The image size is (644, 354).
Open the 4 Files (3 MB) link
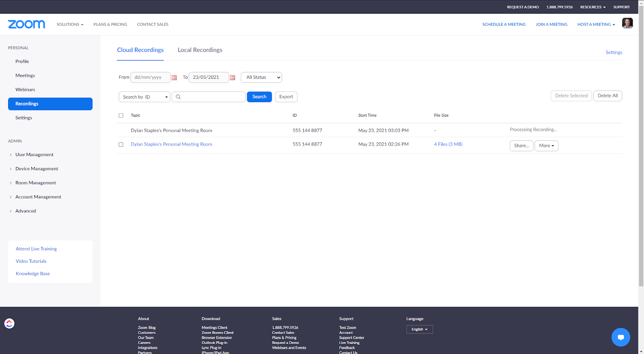click(x=448, y=144)
